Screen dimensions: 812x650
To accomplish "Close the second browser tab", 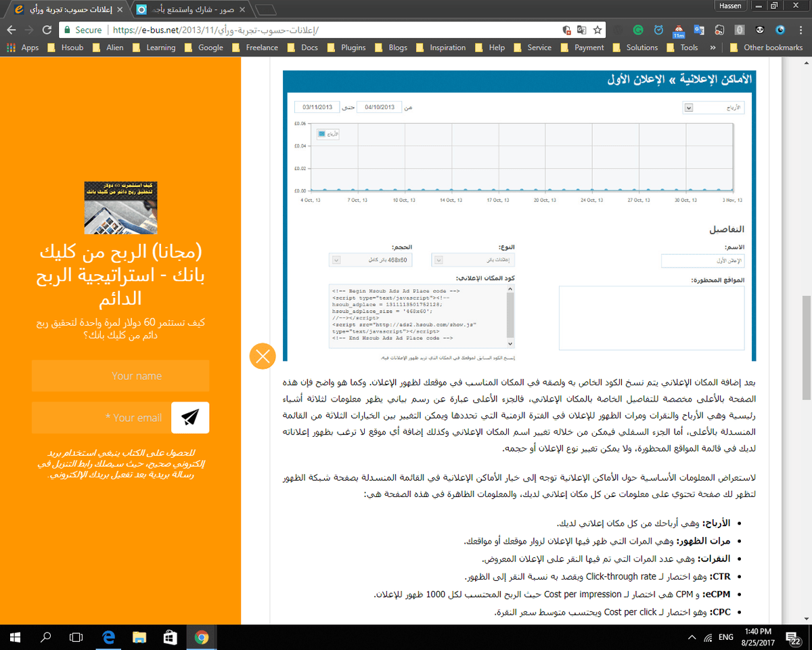I will coord(243,10).
